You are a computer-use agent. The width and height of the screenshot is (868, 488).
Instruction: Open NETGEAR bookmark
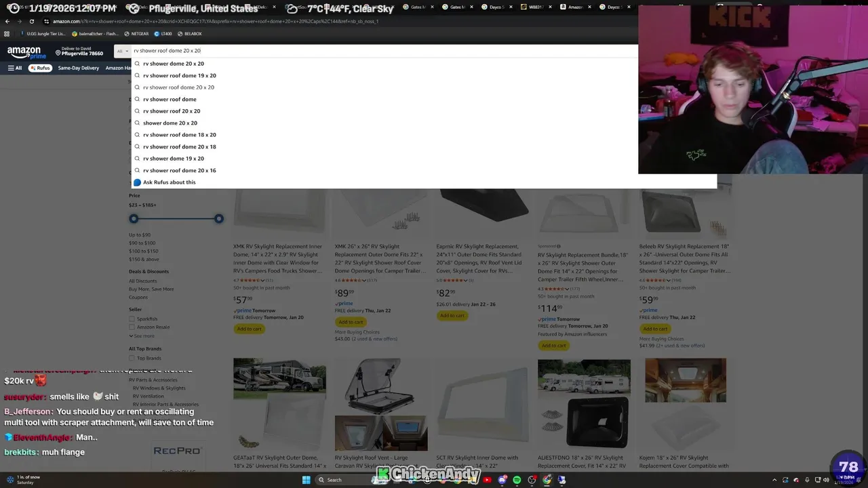[137, 34]
